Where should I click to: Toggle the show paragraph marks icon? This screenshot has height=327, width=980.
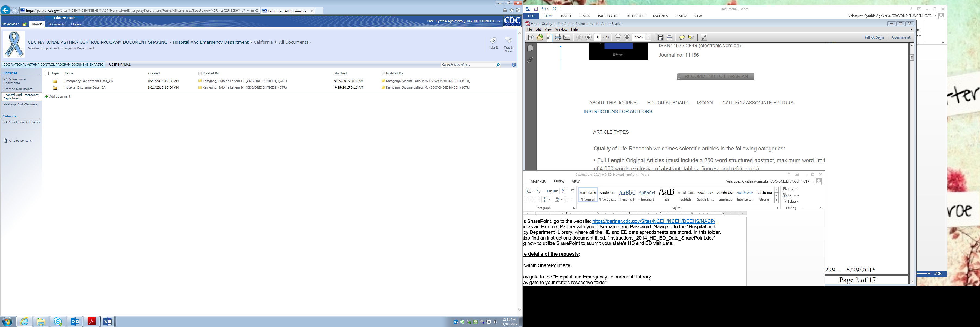pyautogui.click(x=572, y=191)
